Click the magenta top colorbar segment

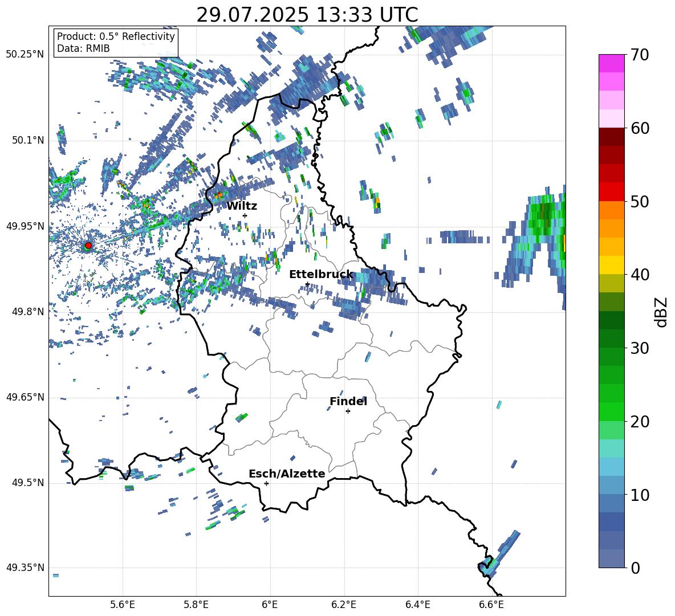(x=612, y=63)
